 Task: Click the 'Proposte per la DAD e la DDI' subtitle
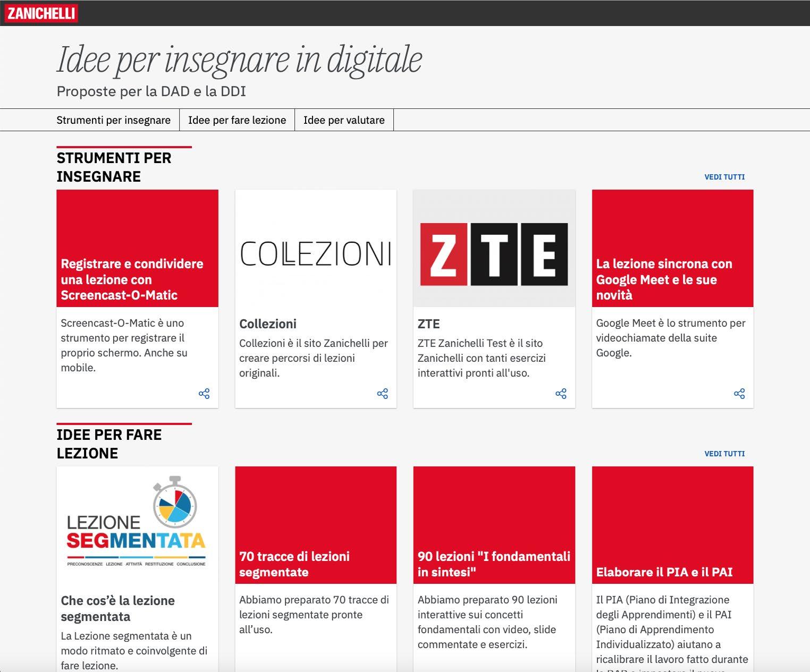pos(151,91)
